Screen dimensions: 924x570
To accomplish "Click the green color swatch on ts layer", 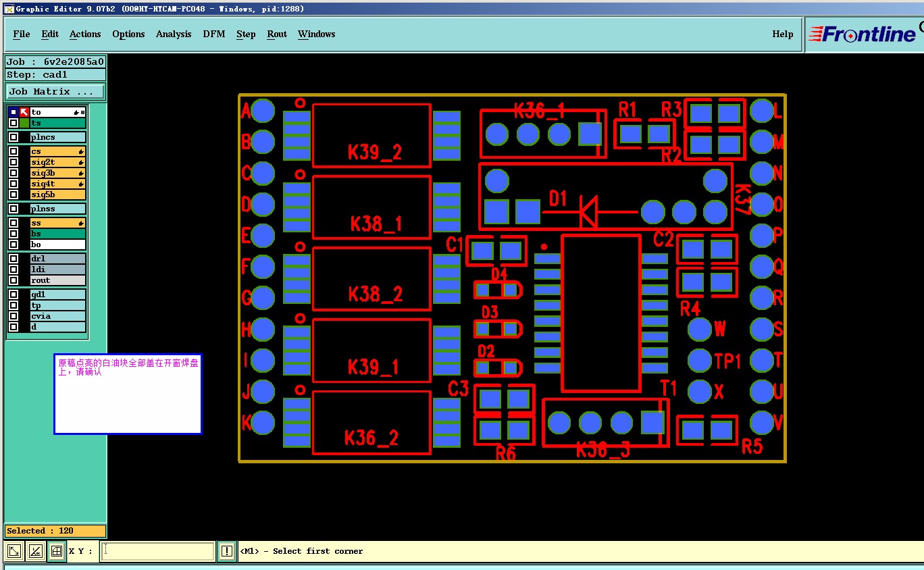I will (24, 123).
